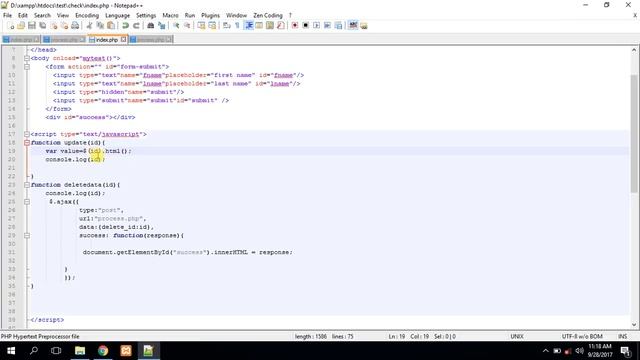The width and height of the screenshot is (640, 360).
Task: Open the File menu
Action: (x=7, y=15)
